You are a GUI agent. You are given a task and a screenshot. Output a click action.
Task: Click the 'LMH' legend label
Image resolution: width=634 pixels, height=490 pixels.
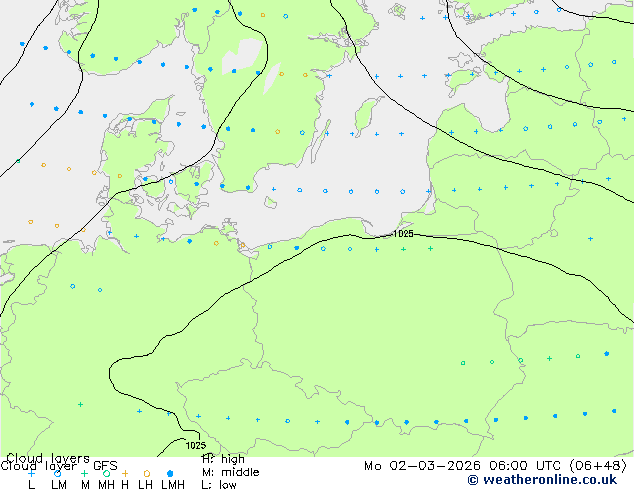click(173, 484)
